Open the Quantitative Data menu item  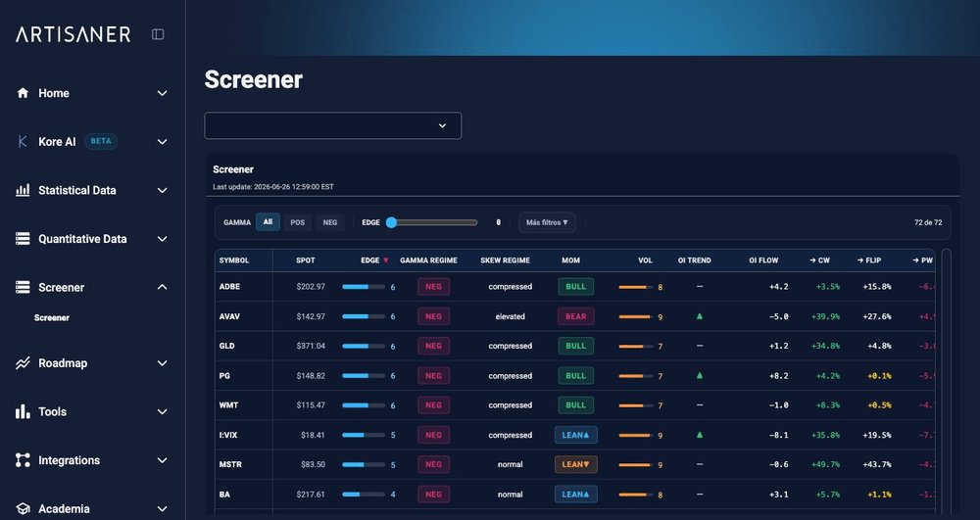[82, 239]
